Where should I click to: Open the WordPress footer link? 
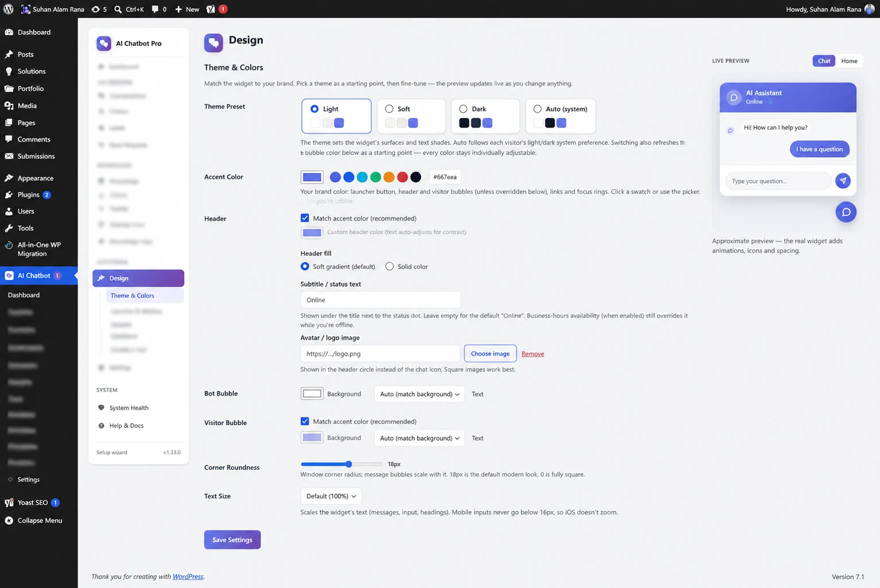pyautogui.click(x=188, y=577)
